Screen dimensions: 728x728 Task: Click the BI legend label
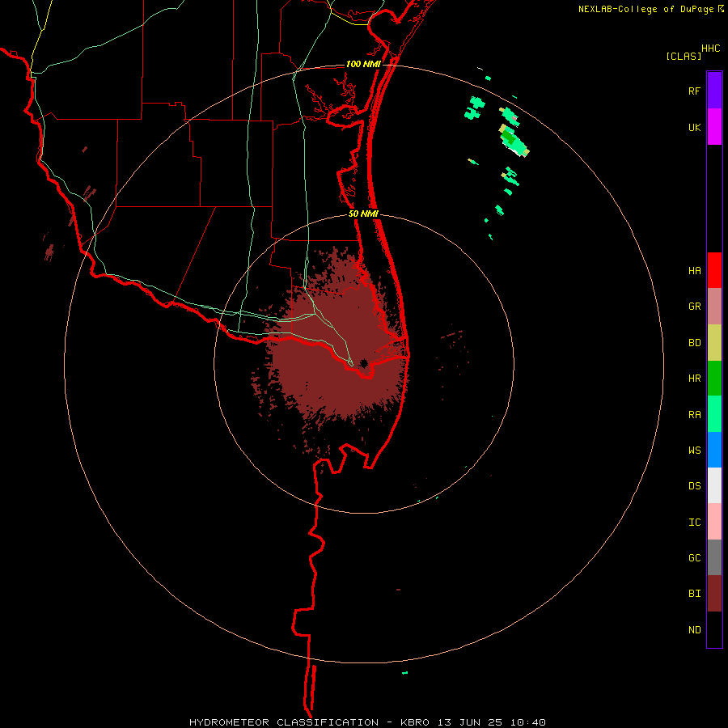(694, 594)
